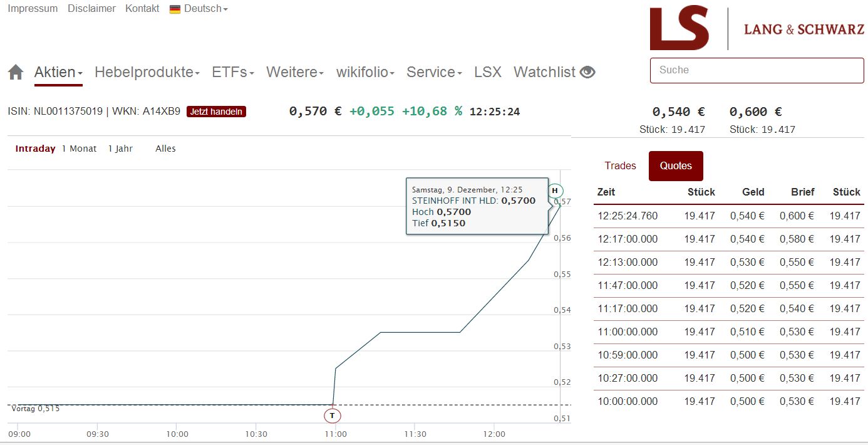The height and width of the screenshot is (445, 868).
Task: Expand the Service menu
Action: [x=434, y=73]
